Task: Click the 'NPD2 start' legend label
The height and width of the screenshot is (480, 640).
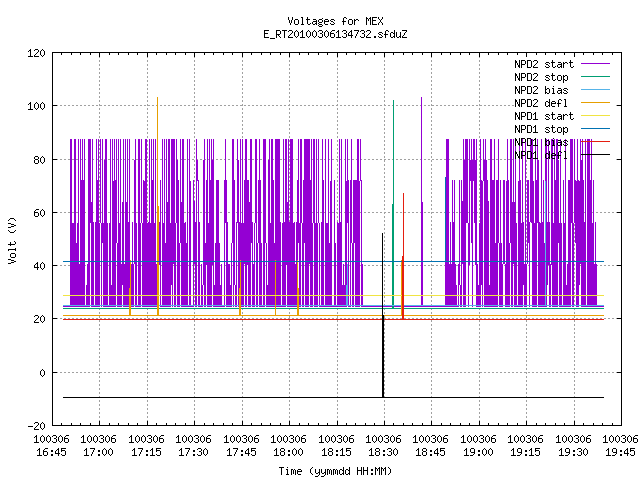Action: (x=544, y=64)
